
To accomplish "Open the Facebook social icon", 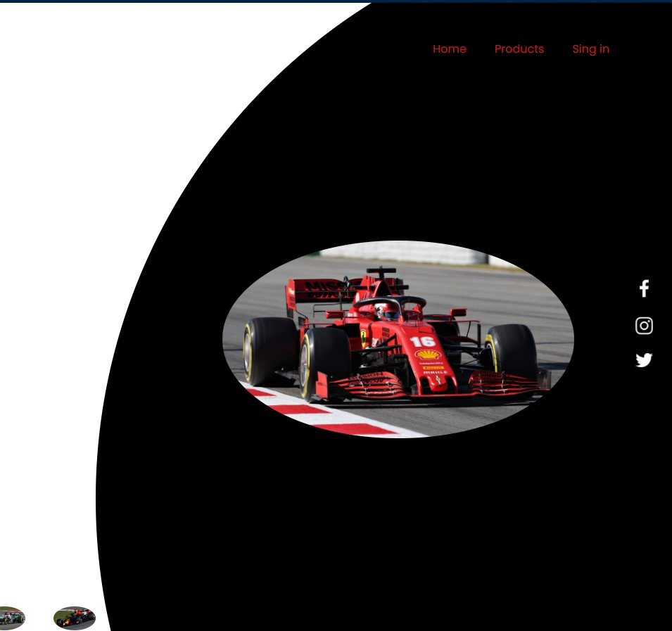I will pyautogui.click(x=644, y=288).
